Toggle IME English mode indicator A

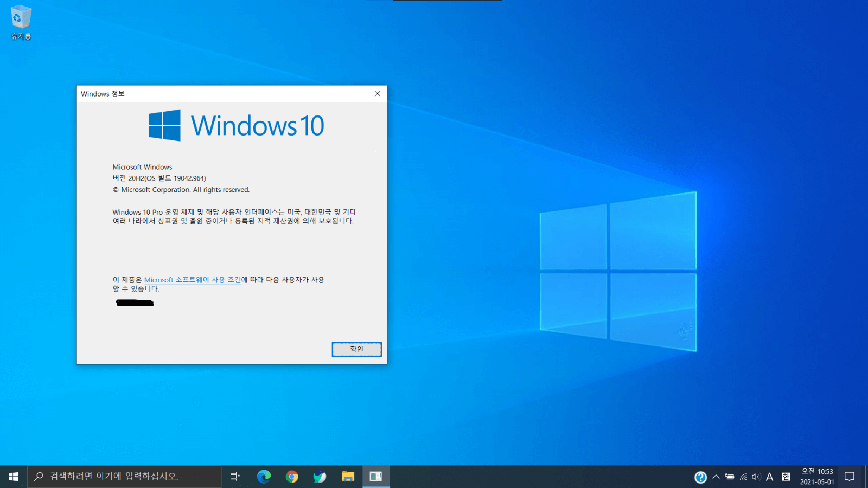coord(770,477)
